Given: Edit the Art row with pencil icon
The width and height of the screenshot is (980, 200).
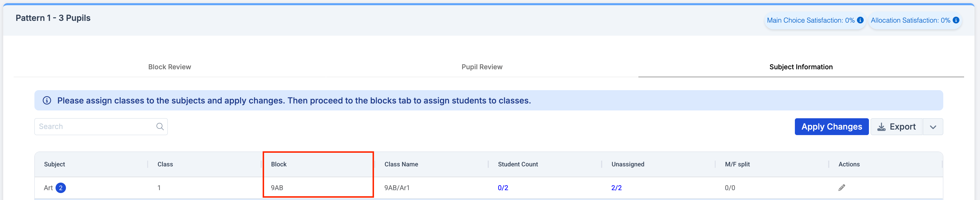Looking at the screenshot, I should [841, 188].
